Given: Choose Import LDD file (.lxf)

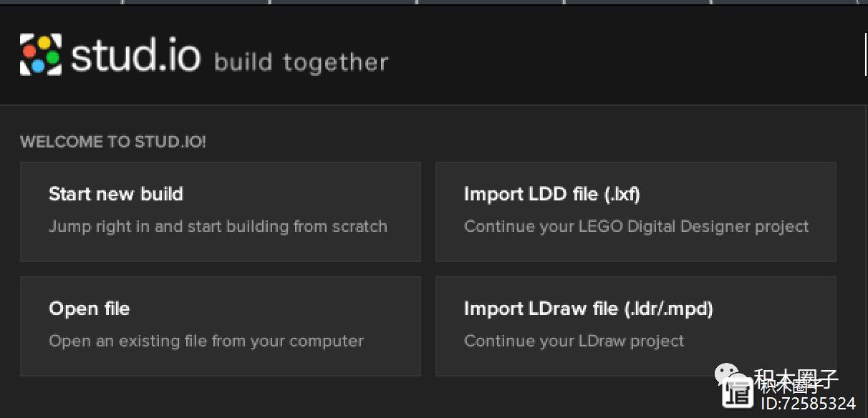Looking at the screenshot, I should tap(551, 194).
